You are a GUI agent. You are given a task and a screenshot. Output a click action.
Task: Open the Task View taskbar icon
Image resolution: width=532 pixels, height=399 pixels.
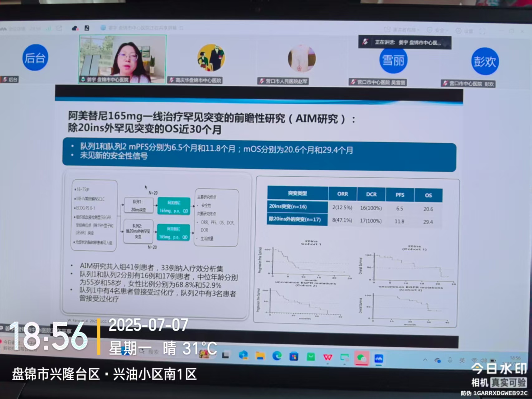[x=225, y=355]
